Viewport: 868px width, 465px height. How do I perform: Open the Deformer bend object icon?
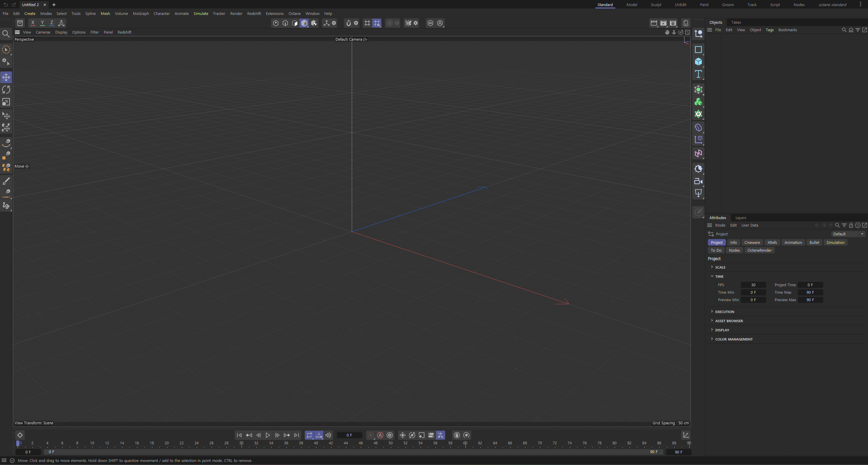[698, 128]
